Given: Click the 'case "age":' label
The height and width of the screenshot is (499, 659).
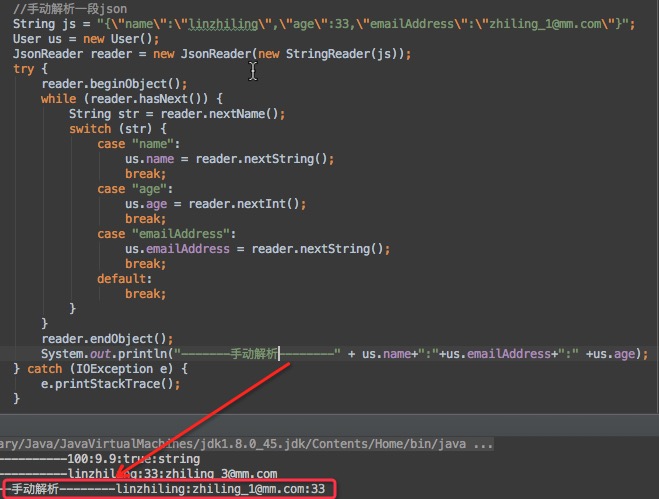Looking at the screenshot, I should pos(135,189).
